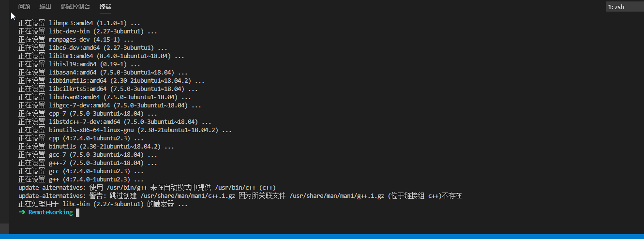Click the /usr/share/man/man1/g++.1.gz path

coord(337,196)
